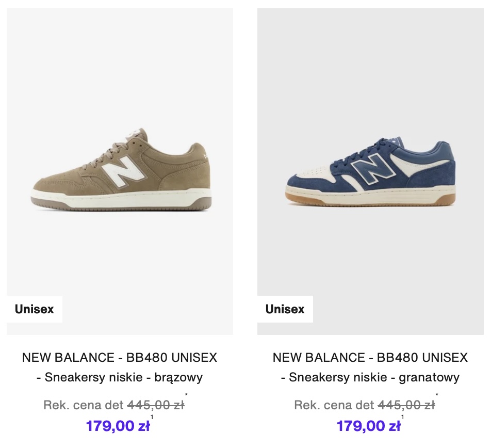Click the navy N logo on blue sneaker
This screenshot has height=448, width=491.
(370, 170)
